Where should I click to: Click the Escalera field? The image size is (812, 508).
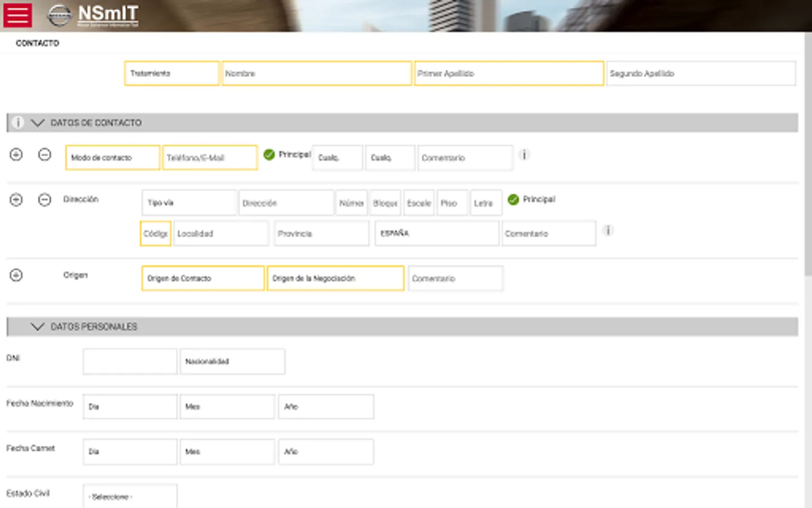(x=419, y=203)
